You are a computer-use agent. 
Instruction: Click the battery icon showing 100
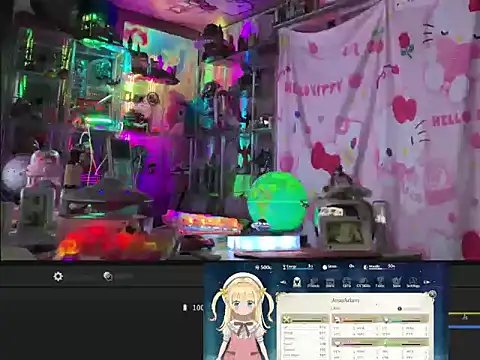[185, 307]
